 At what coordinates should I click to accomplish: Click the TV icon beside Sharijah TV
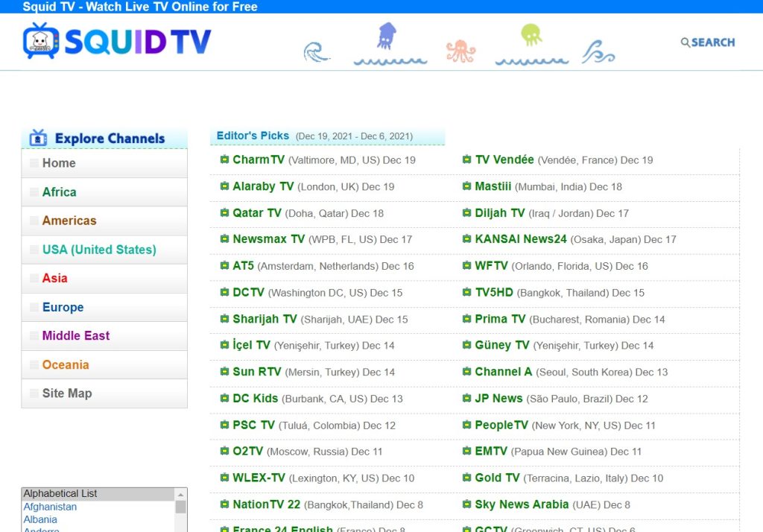coord(224,319)
